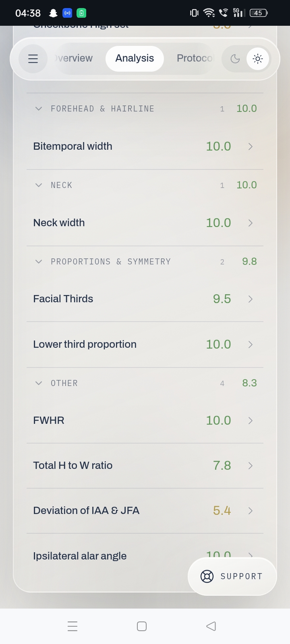Viewport: 290px width, 644px height.
Task: Open Neck width details arrow
Action: click(x=251, y=223)
